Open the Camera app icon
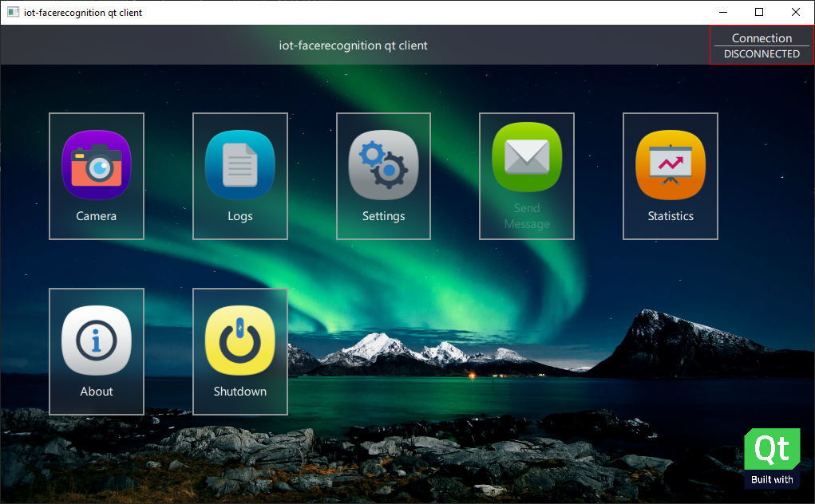The width and height of the screenshot is (815, 504). coord(97,164)
